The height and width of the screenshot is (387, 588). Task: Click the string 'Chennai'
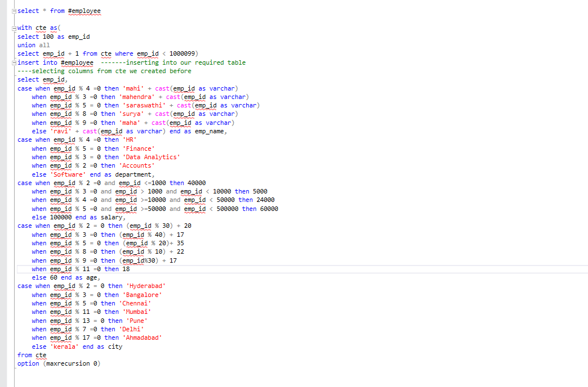click(135, 303)
